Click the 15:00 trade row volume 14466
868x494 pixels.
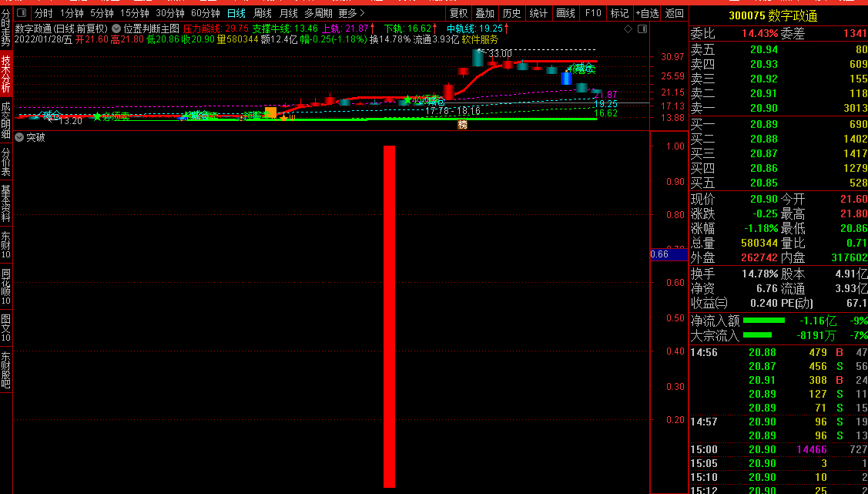(x=812, y=450)
